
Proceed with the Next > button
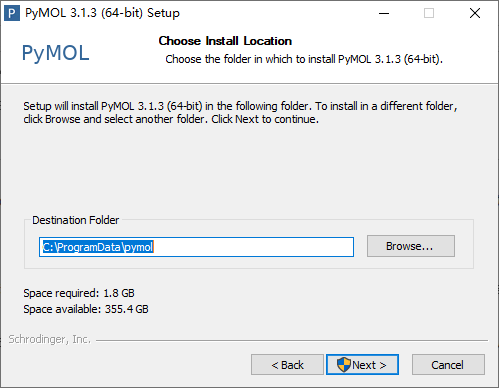(362, 365)
